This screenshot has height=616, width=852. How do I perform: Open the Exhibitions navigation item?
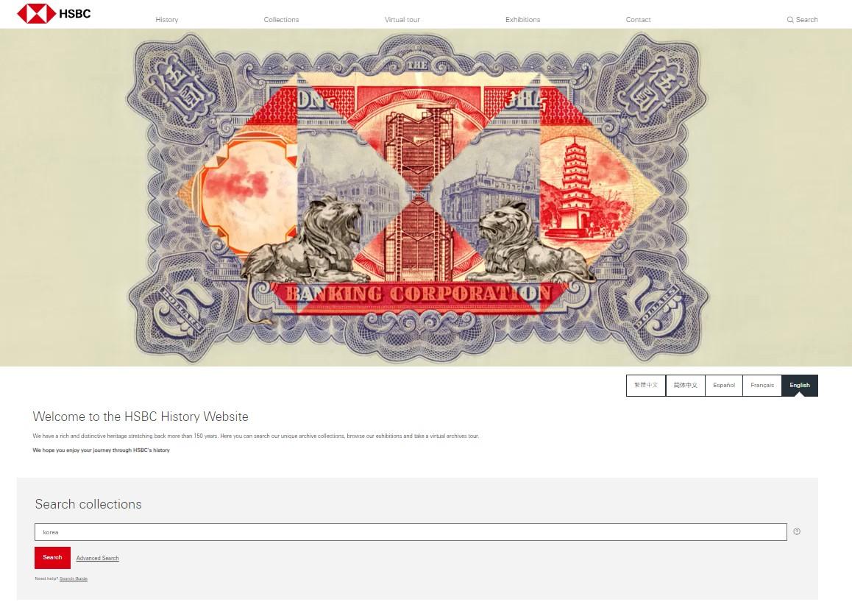tap(522, 20)
